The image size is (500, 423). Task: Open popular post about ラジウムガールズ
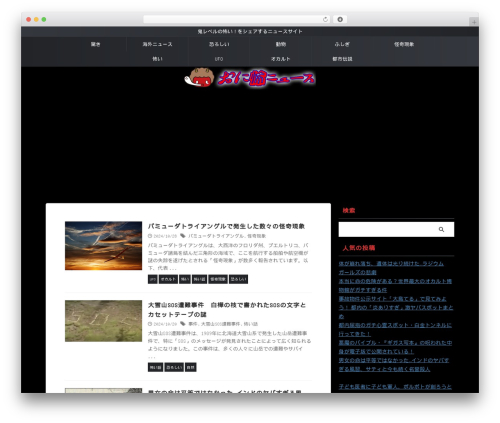coord(391,268)
